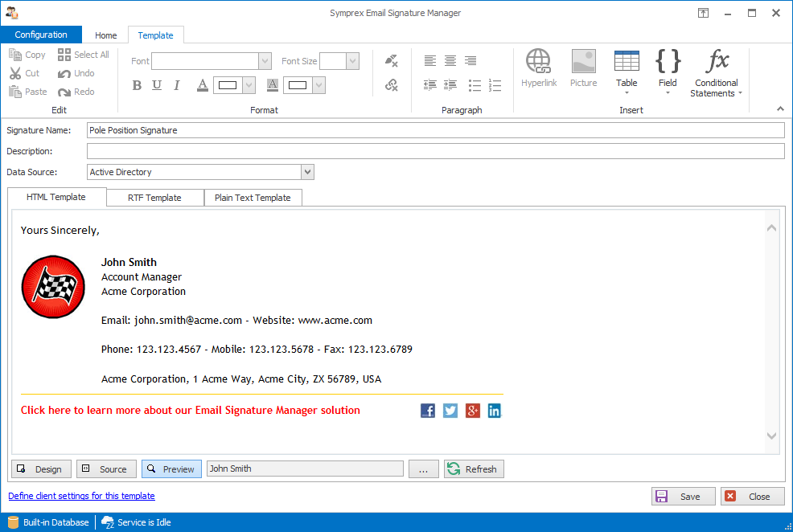
Task: Click the checkered flag logo image
Action: (x=53, y=286)
